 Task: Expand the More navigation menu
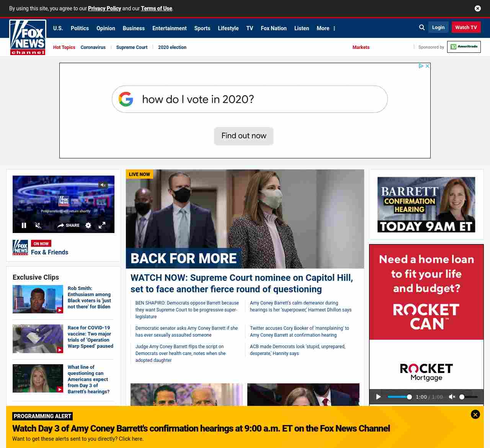pyautogui.click(x=326, y=28)
